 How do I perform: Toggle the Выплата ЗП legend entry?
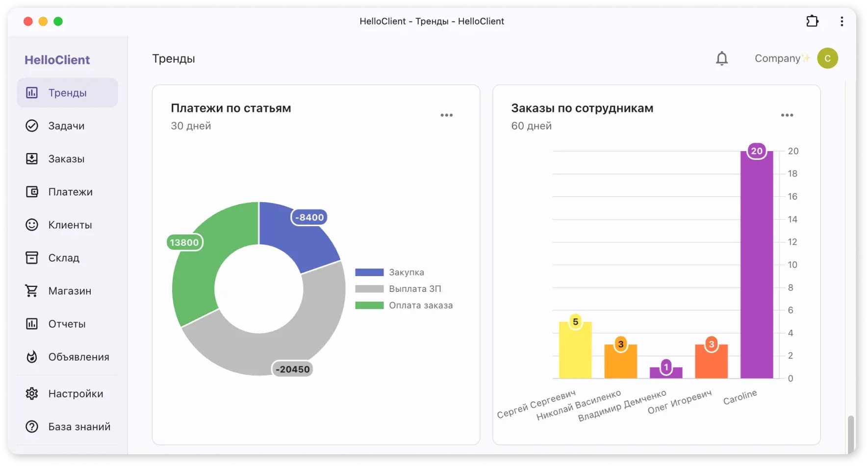tap(397, 288)
